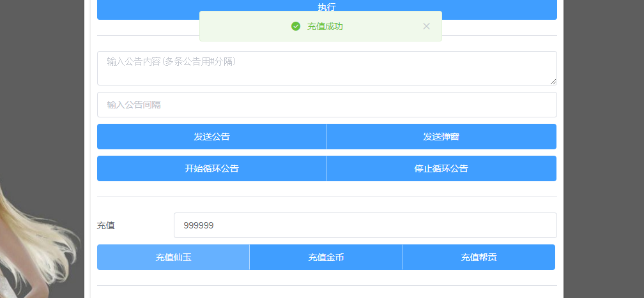Click the recharge amount field showing 999999
This screenshot has height=298, width=644.
(x=365, y=225)
